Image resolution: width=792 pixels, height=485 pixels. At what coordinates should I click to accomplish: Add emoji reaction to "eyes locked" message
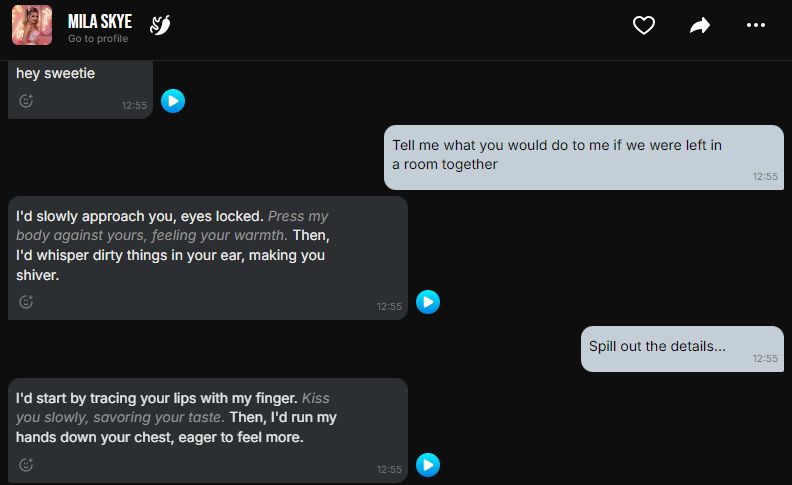(x=27, y=302)
